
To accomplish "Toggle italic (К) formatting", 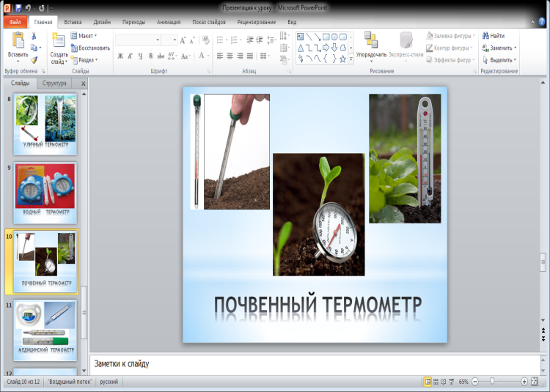I will point(131,56).
